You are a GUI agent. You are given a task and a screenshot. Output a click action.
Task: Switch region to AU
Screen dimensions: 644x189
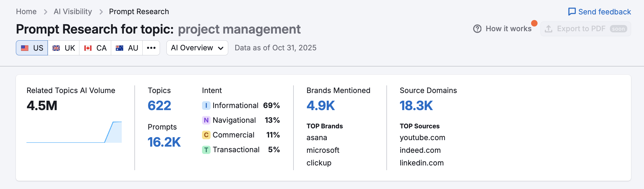click(127, 48)
